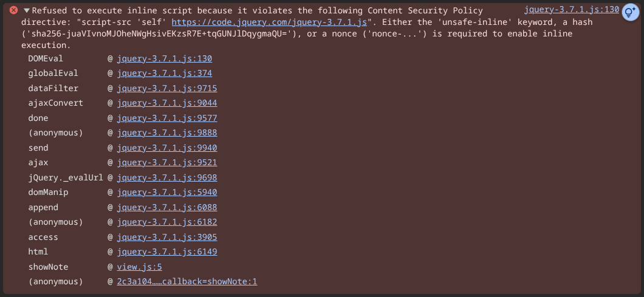Open the access jquery-3.7.1.js:3905 link
644x297 pixels.
(x=166, y=237)
